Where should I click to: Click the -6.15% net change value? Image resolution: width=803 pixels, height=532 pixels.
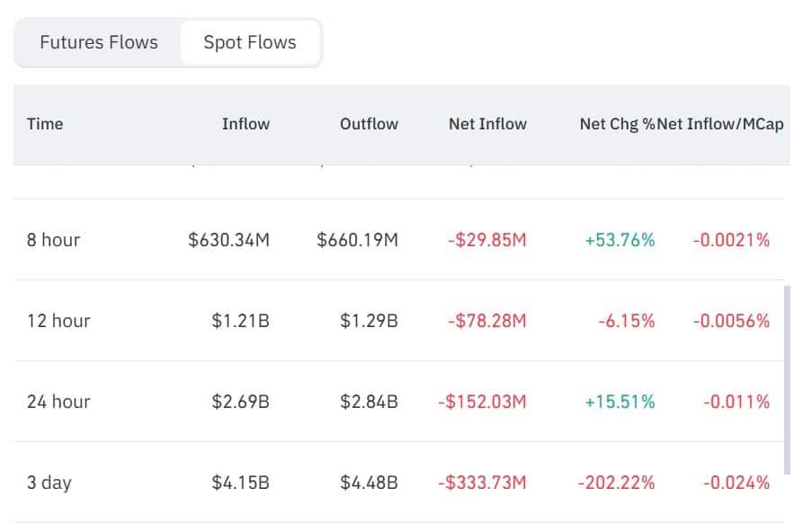point(627,321)
